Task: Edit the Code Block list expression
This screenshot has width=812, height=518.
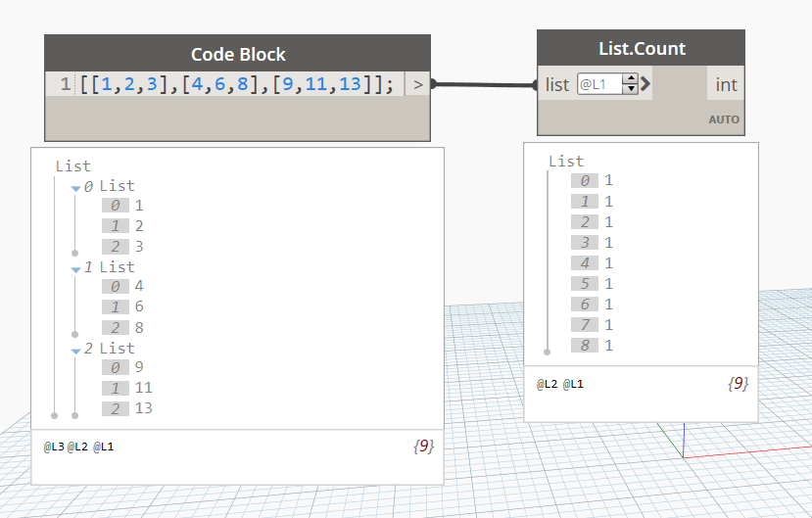Action: pyautogui.click(x=237, y=84)
